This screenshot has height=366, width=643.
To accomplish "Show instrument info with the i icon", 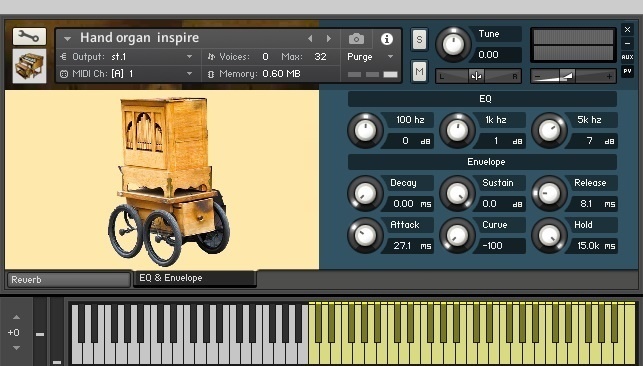I will [386, 39].
